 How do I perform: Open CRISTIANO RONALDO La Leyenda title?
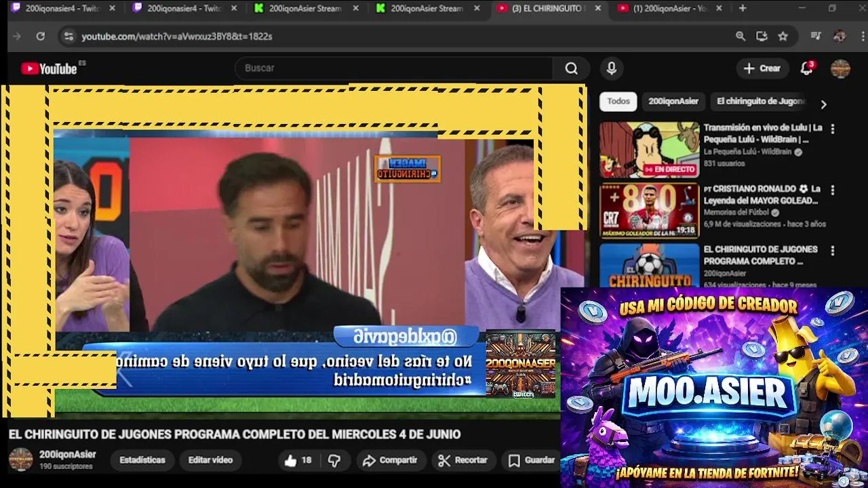point(762,195)
